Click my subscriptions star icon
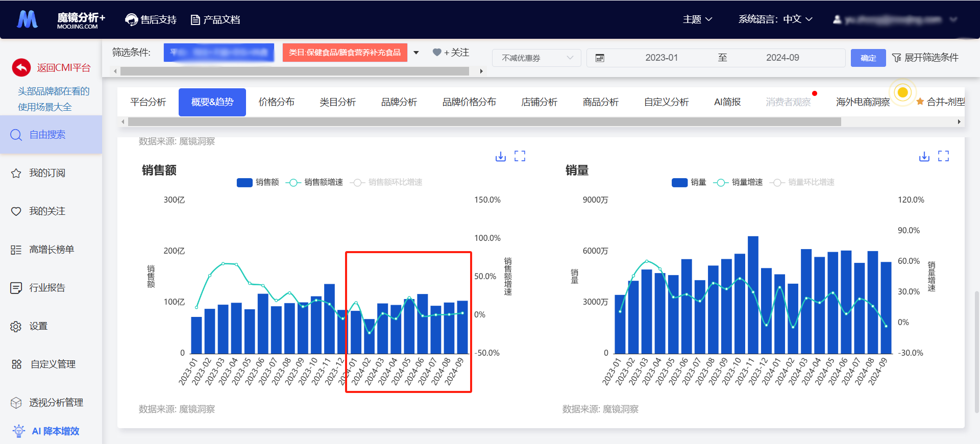 pyautogui.click(x=16, y=173)
